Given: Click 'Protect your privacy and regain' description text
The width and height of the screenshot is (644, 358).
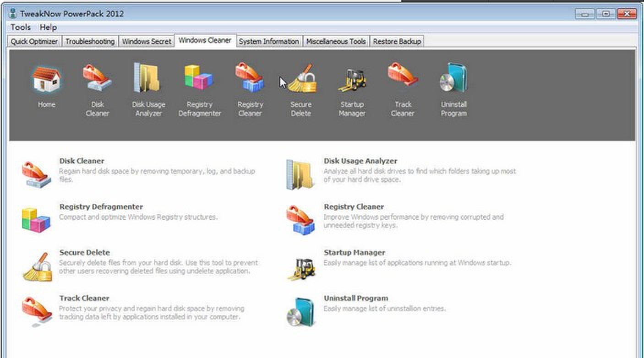Looking at the screenshot, I should coord(152,313).
